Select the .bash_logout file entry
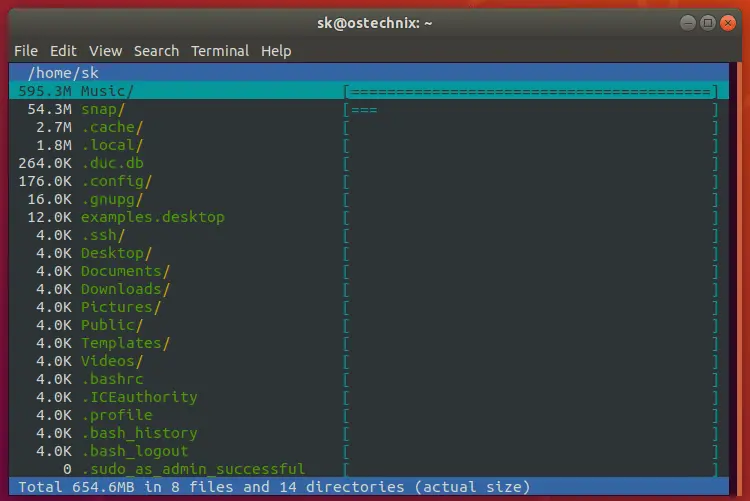This screenshot has width=750, height=501. 134,451
